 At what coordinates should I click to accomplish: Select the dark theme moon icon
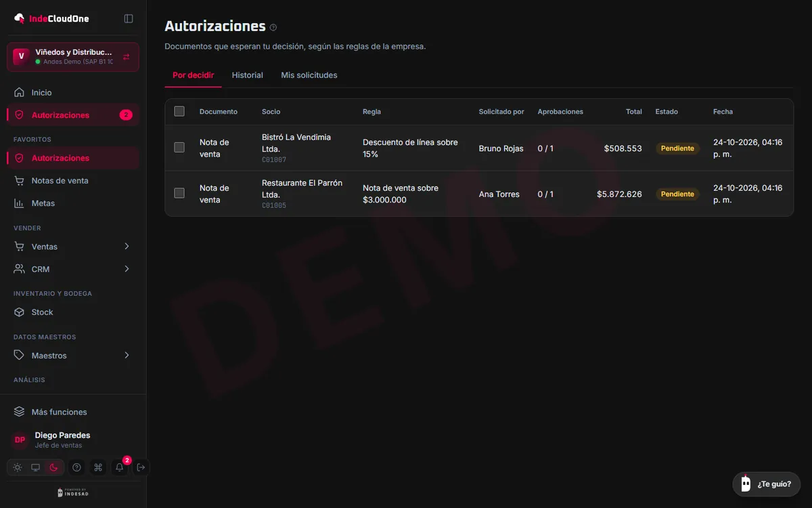(x=54, y=467)
